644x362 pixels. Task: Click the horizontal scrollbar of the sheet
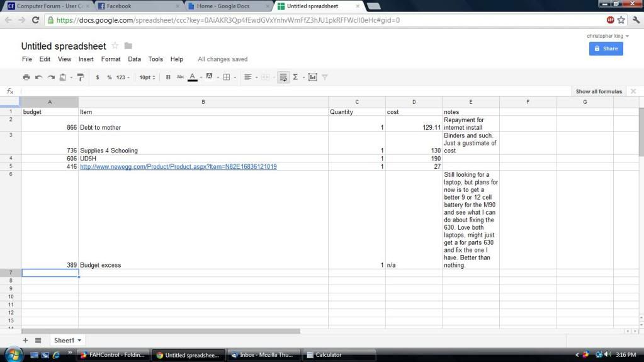(x=161, y=331)
